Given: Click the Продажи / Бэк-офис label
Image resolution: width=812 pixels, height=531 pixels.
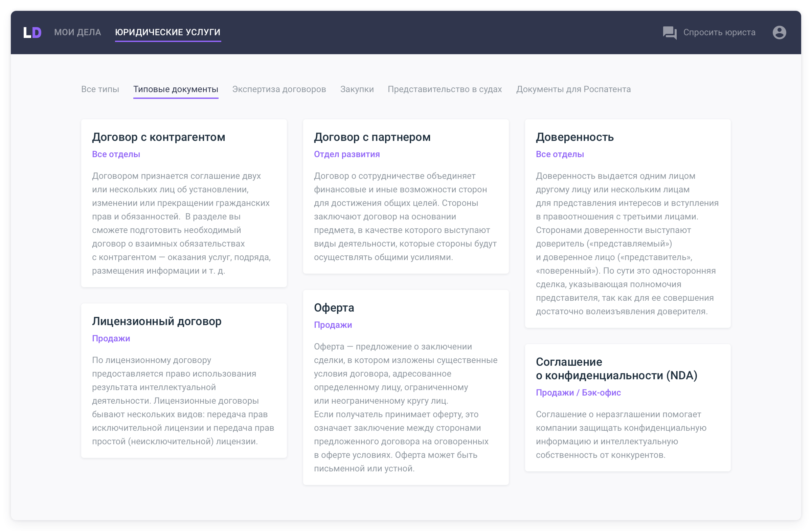Looking at the screenshot, I should coord(578,392).
